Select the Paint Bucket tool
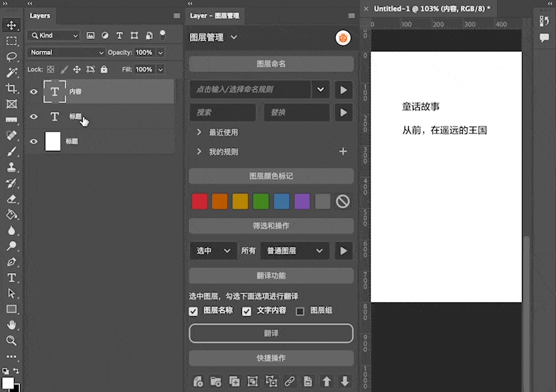The image size is (556, 392). [x=11, y=214]
